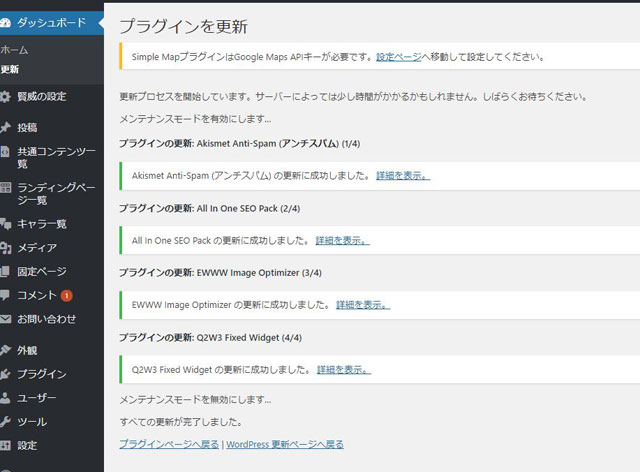
Task: Click メンテナンスモードを有効にします text
Action: click(x=195, y=119)
